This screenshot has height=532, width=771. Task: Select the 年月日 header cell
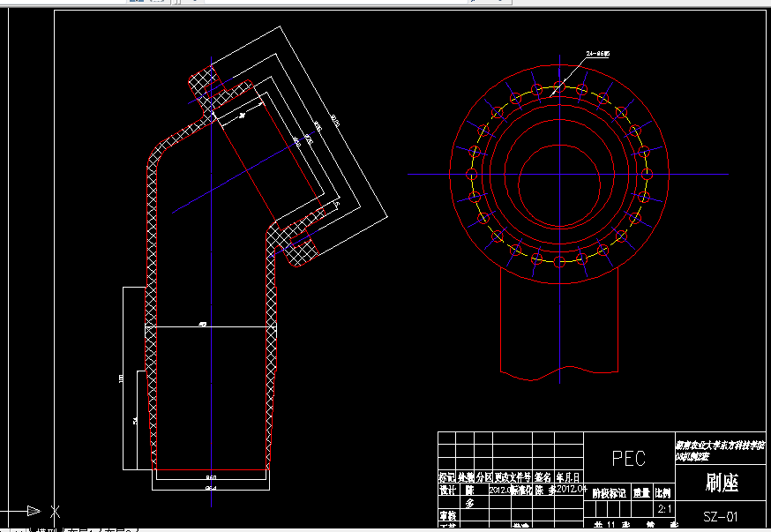pos(568,477)
